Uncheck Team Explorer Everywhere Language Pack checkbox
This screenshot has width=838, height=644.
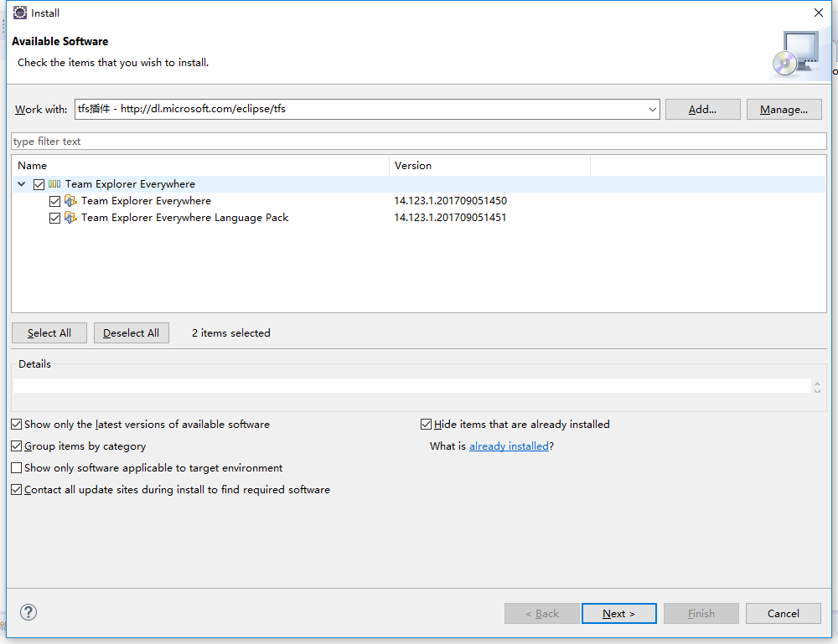[54, 218]
